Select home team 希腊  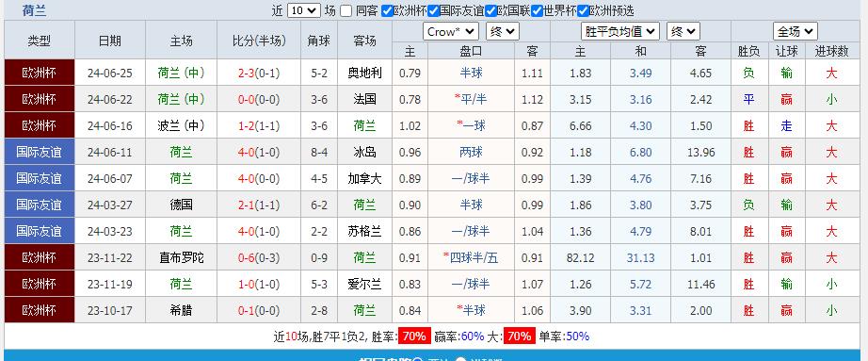click(181, 310)
